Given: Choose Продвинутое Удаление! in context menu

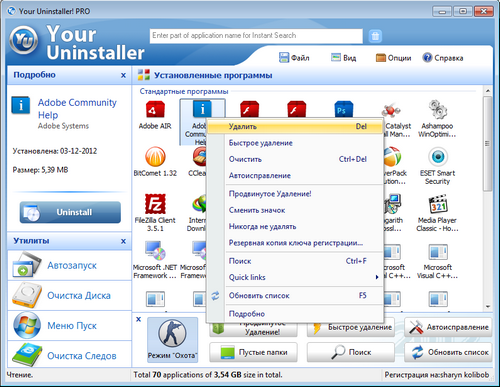Looking at the screenshot, I should tap(295, 194).
